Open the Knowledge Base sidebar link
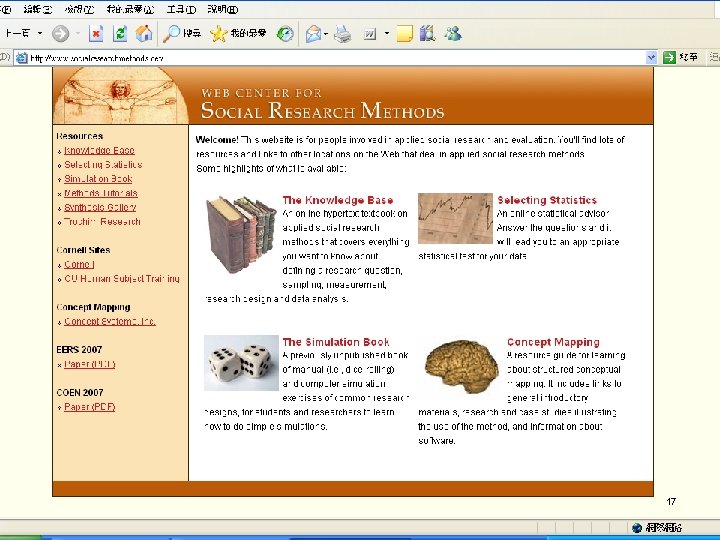The width and height of the screenshot is (720, 540). tap(99, 150)
